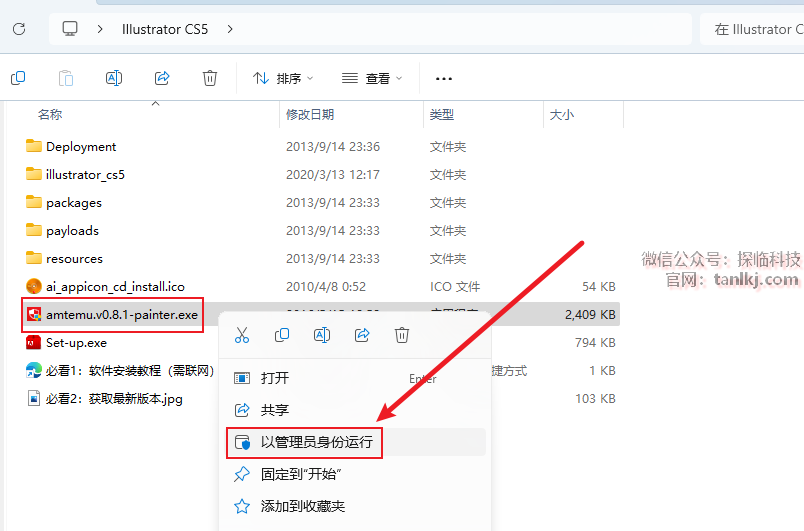Click context menu Copy icon

point(282,335)
